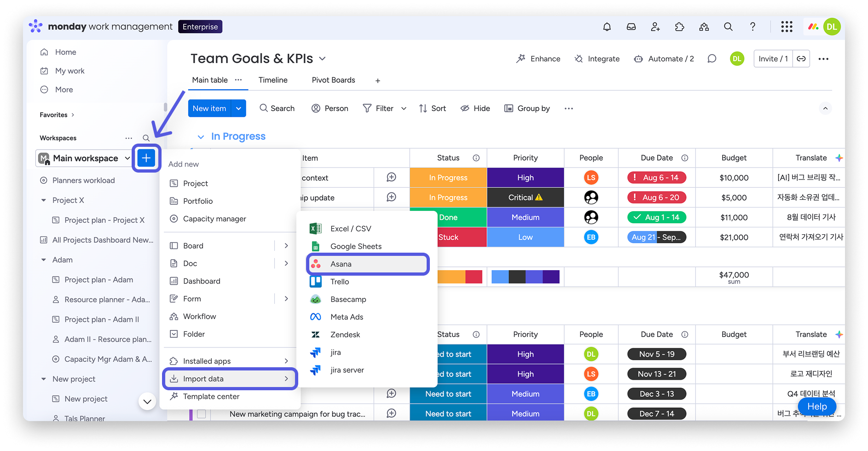Click the blue Help button
This screenshot has height=451, width=868.
click(x=817, y=406)
